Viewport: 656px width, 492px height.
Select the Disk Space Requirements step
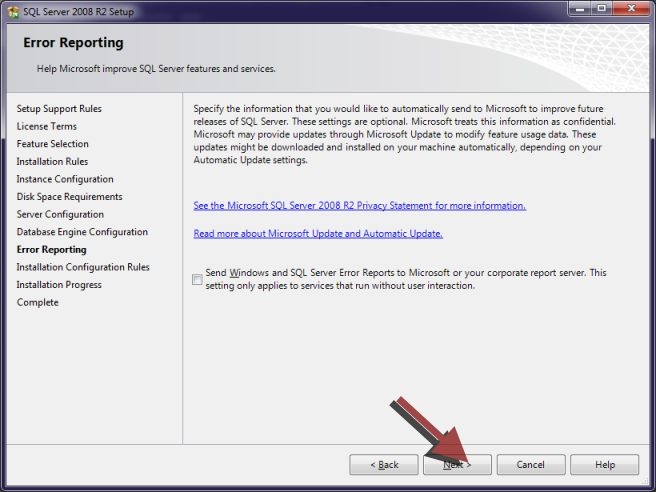(69, 197)
